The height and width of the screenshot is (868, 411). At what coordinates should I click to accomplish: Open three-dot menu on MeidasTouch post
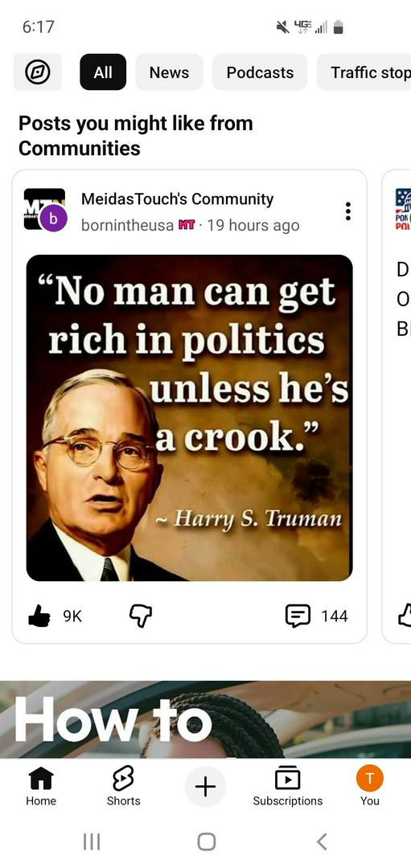click(347, 211)
